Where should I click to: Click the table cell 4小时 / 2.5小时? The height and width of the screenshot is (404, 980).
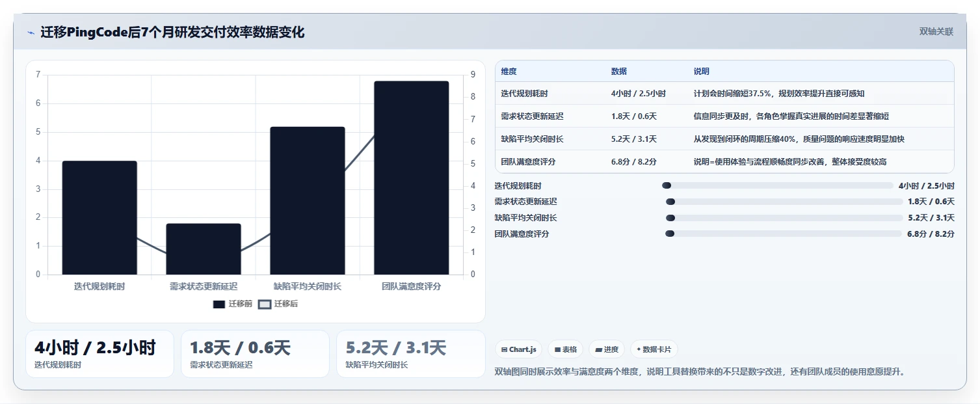[638, 94]
